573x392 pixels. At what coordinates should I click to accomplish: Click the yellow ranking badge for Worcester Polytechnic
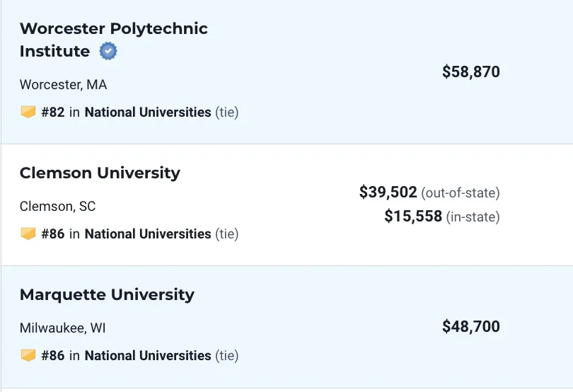coord(28,112)
